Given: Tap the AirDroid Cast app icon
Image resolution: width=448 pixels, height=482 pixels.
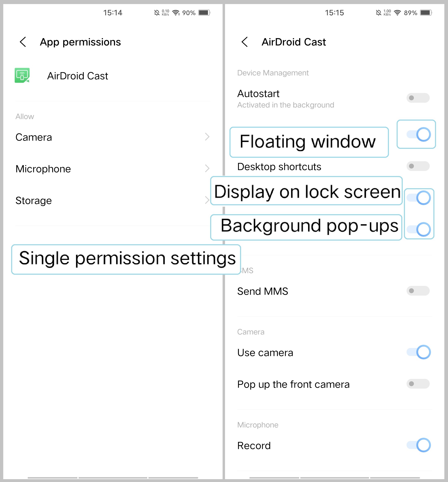Looking at the screenshot, I should click(23, 76).
